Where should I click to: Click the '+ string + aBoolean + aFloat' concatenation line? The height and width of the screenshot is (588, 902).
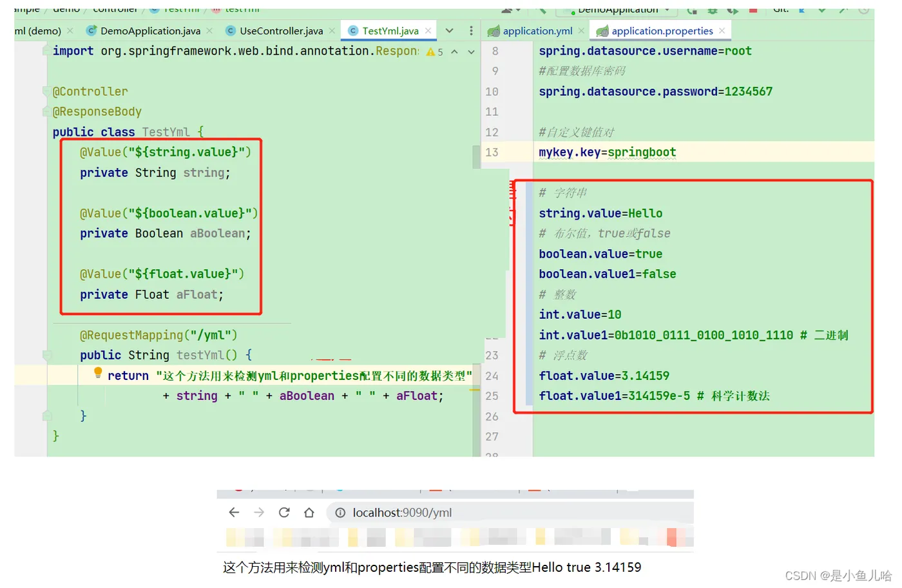[303, 395]
